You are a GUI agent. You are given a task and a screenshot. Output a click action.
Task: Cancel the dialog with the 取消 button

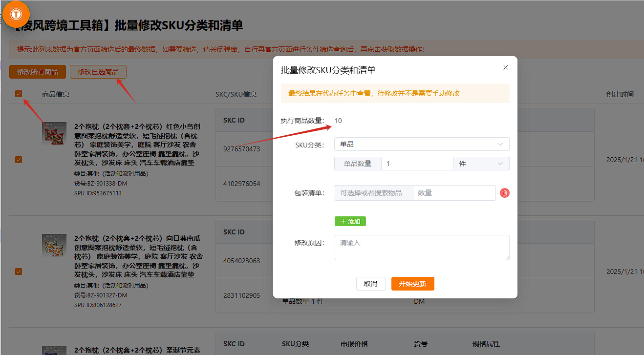pos(370,284)
